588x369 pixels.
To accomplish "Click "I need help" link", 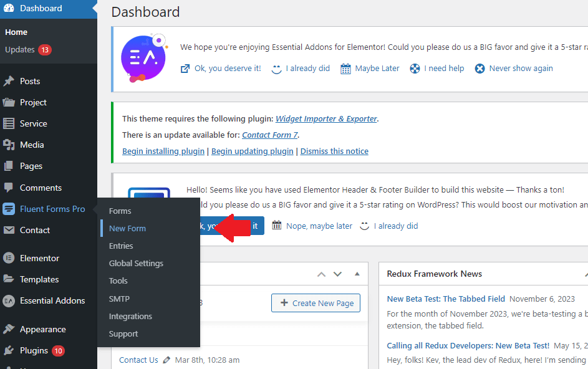I will pos(444,68).
